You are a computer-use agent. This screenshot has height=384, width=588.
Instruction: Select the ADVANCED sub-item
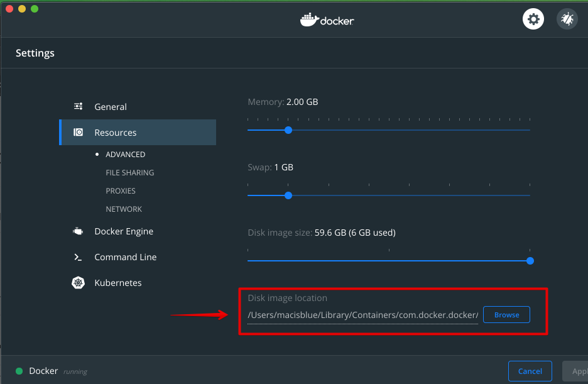(125, 155)
